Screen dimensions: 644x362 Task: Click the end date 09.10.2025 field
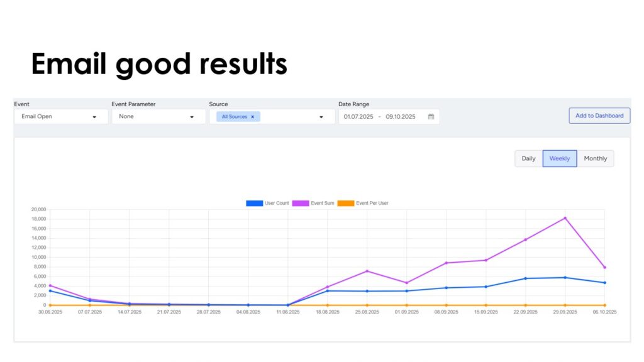click(x=401, y=117)
